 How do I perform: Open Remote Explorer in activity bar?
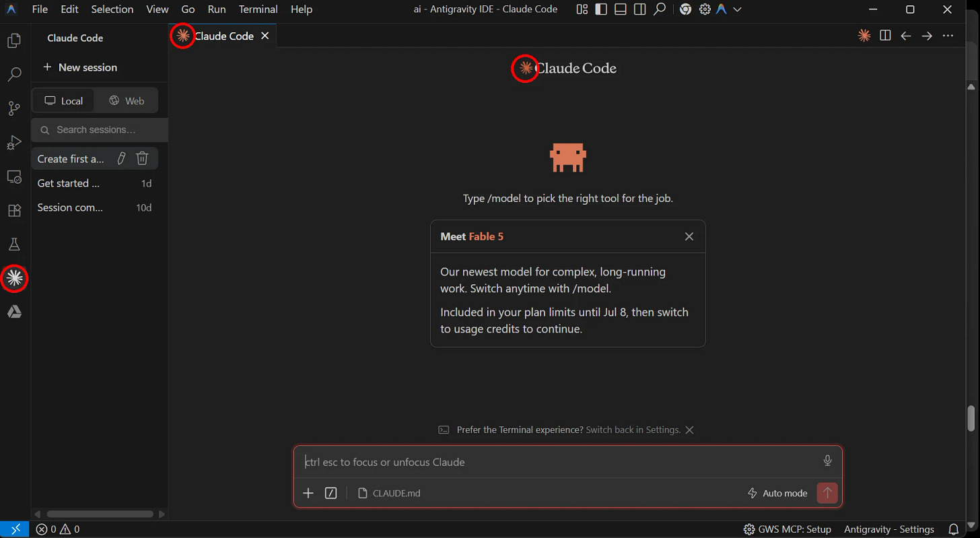click(x=14, y=176)
